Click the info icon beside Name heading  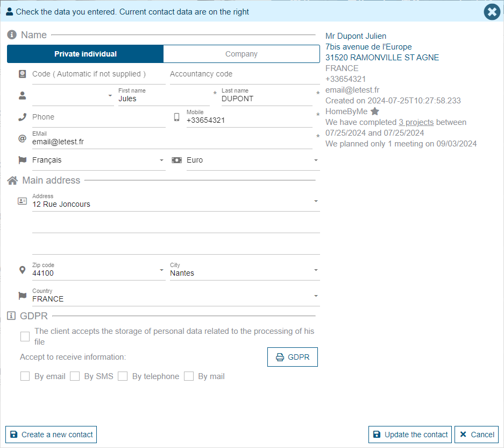pos(12,35)
